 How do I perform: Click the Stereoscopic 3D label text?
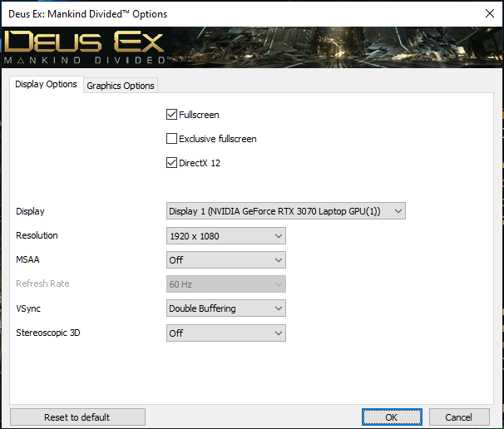[x=47, y=333]
